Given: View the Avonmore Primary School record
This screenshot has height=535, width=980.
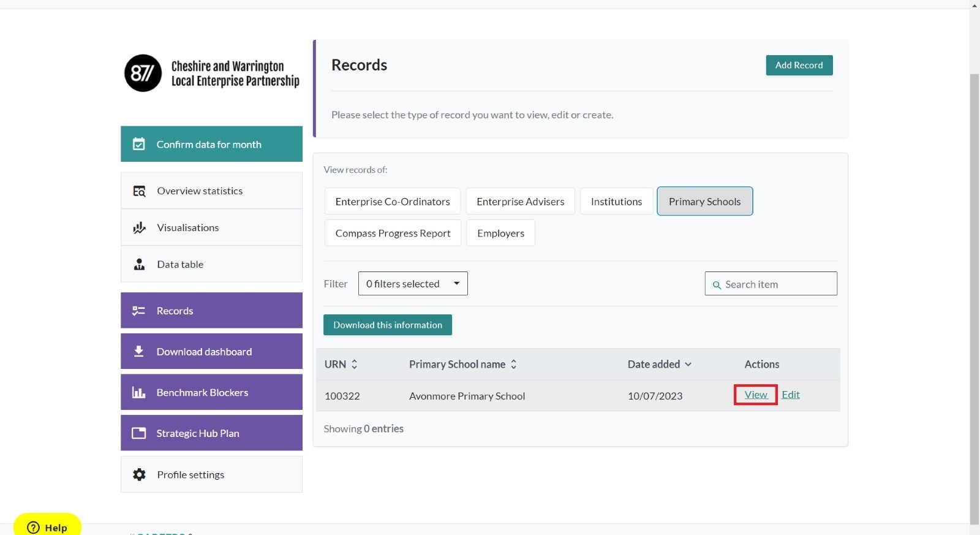Looking at the screenshot, I should click(x=756, y=395).
